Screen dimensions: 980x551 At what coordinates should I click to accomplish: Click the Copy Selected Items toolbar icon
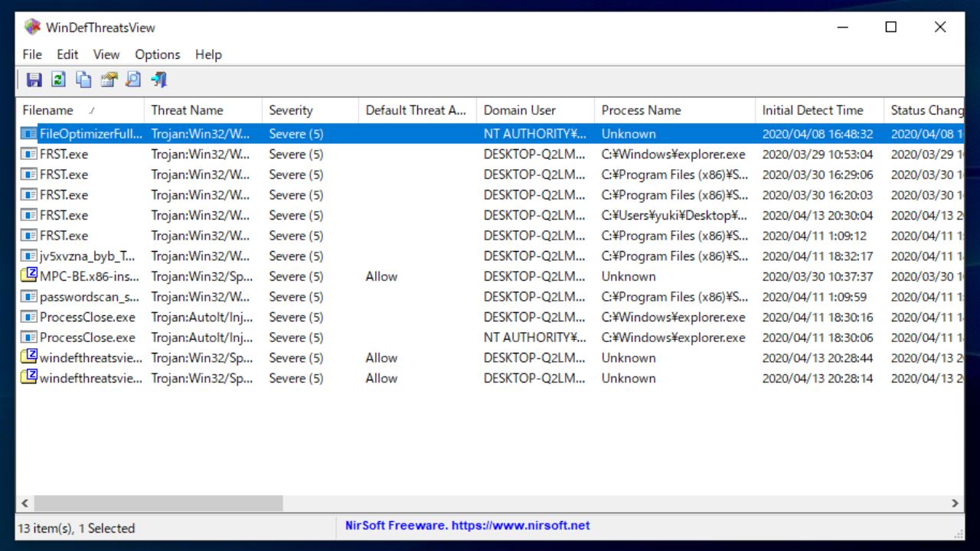click(x=83, y=80)
